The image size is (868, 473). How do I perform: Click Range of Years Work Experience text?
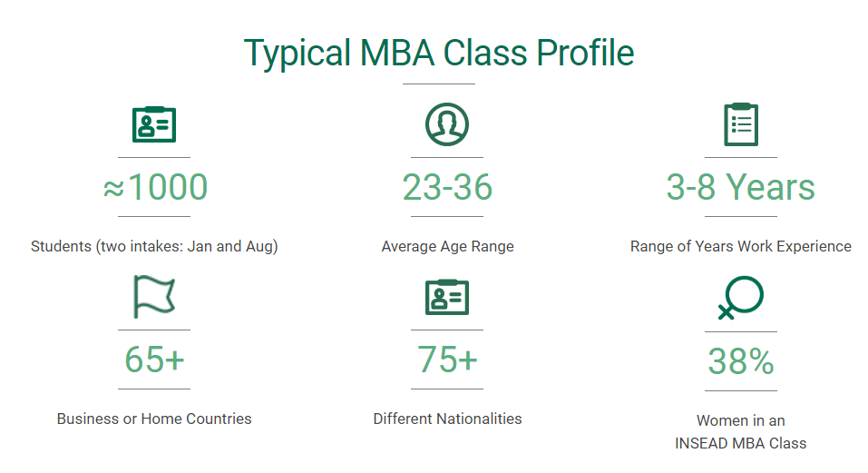click(740, 246)
